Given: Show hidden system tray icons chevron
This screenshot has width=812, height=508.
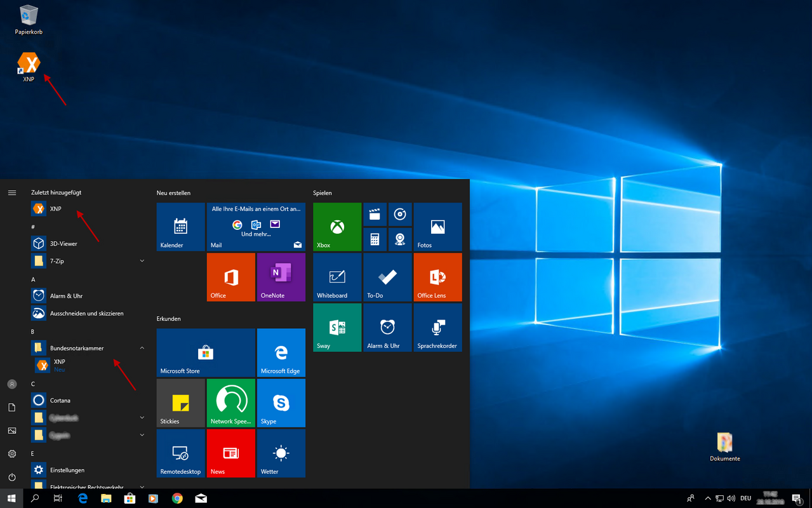Looking at the screenshot, I should pyautogui.click(x=708, y=498).
